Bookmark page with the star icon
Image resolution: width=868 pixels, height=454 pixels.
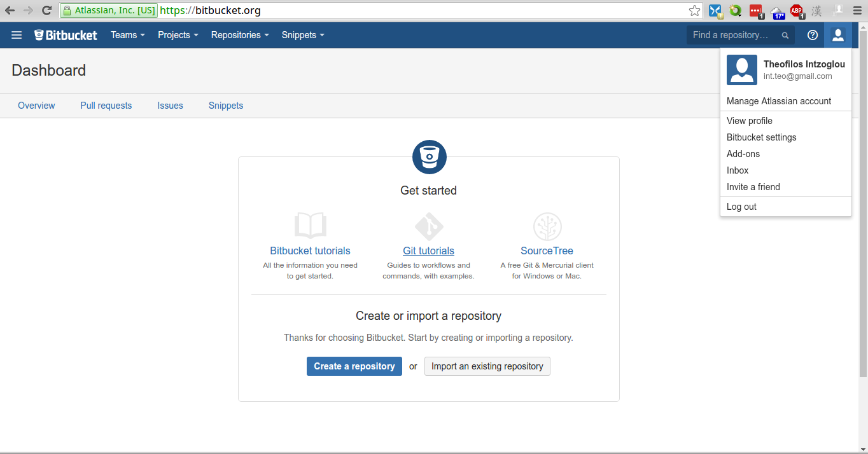pyautogui.click(x=694, y=10)
